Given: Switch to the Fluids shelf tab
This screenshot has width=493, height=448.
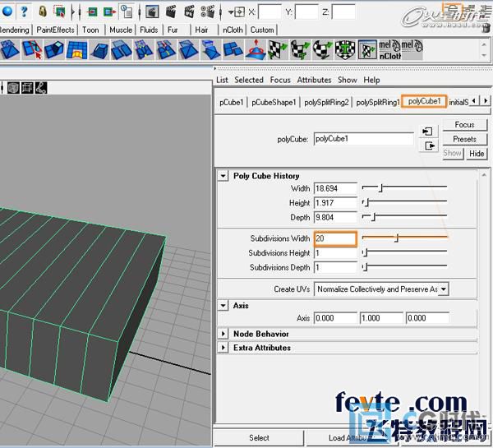Looking at the screenshot, I should (x=149, y=30).
